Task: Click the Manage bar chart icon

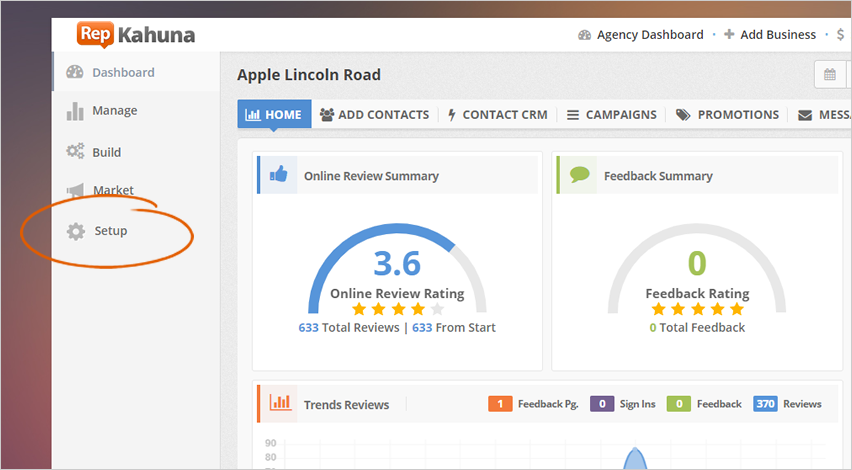Action: (x=75, y=111)
